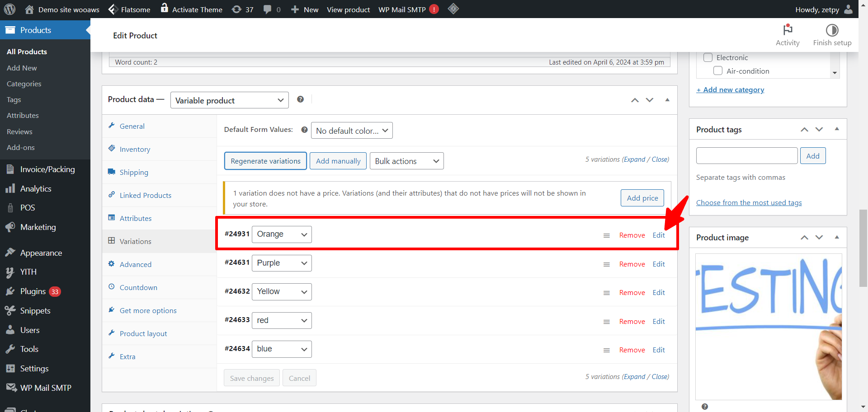Open the Bulk actions dropdown
This screenshot has height=412, width=868.
tap(407, 161)
